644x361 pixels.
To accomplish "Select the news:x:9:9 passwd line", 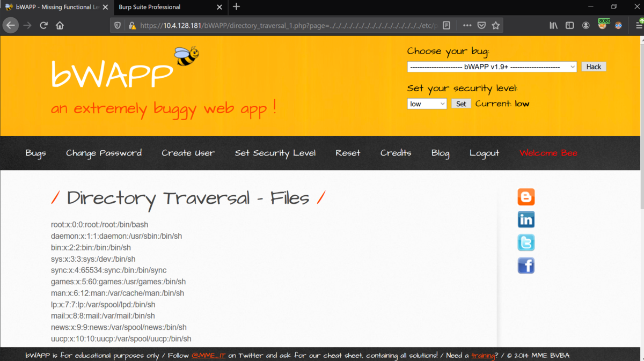I will pyautogui.click(x=119, y=327).
